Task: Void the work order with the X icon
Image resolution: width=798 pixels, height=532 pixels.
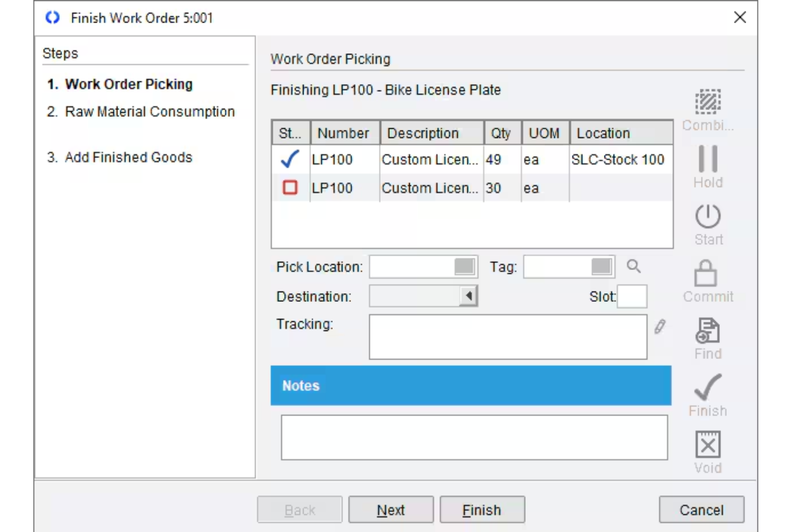Action: [708, 444]
